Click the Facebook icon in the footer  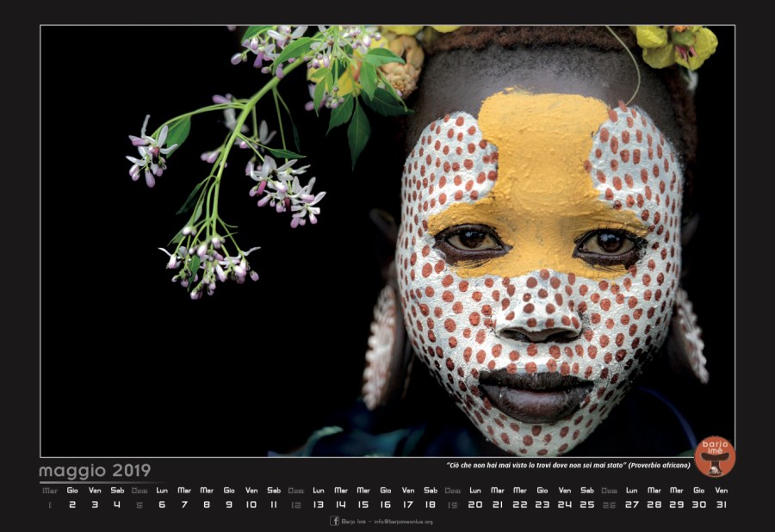pyautogui.click(x=334, y=521)
